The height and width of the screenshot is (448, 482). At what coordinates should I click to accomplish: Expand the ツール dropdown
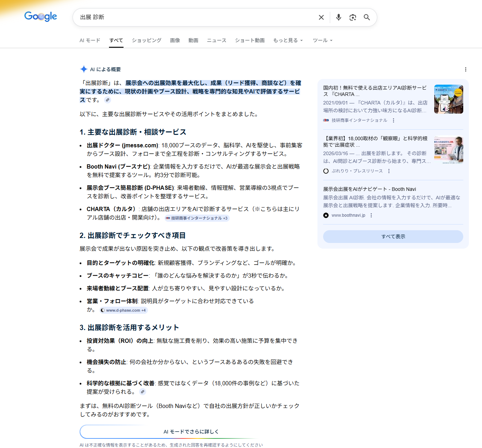click(x=323, y=40)
